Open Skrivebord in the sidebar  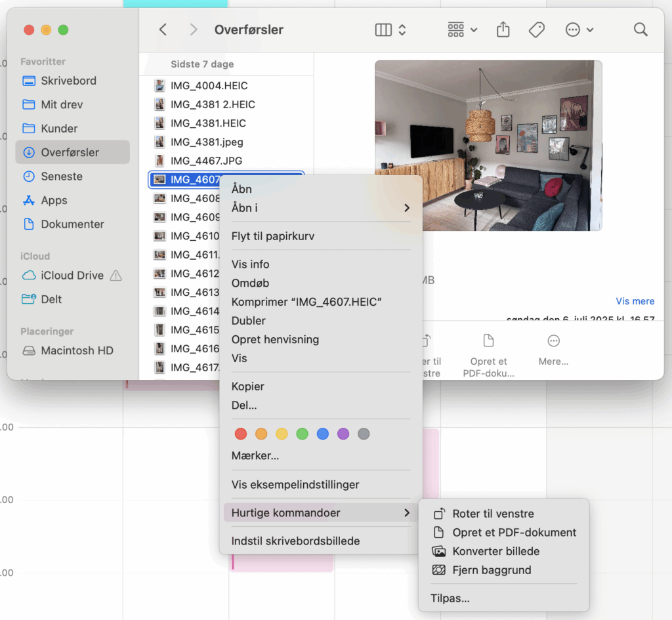68,81
